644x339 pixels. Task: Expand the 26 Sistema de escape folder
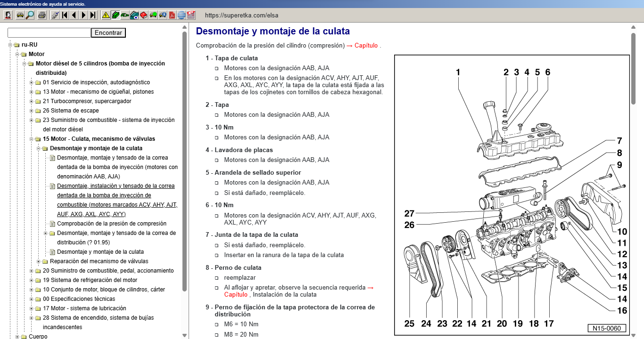pyautogui.click(x=32, y=111)
